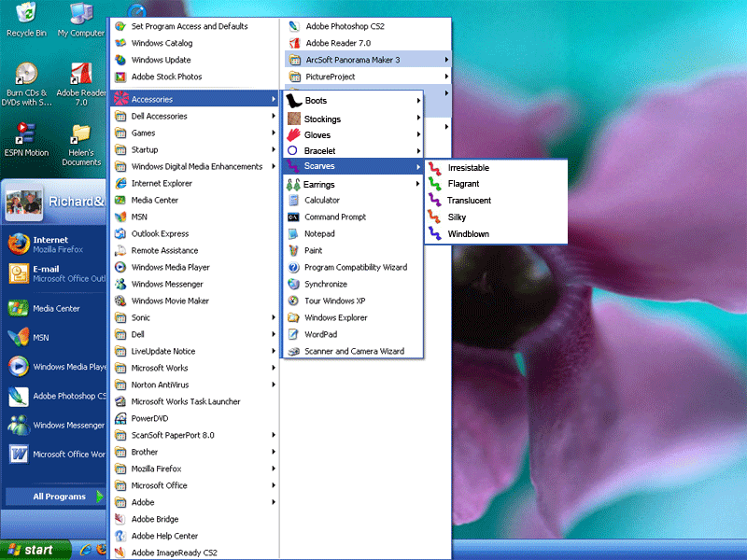The height and width of the screenshot is (560, 747).
Task: Open Windows Messenger in start menu left pane
Action: click(x=56, y=425)
